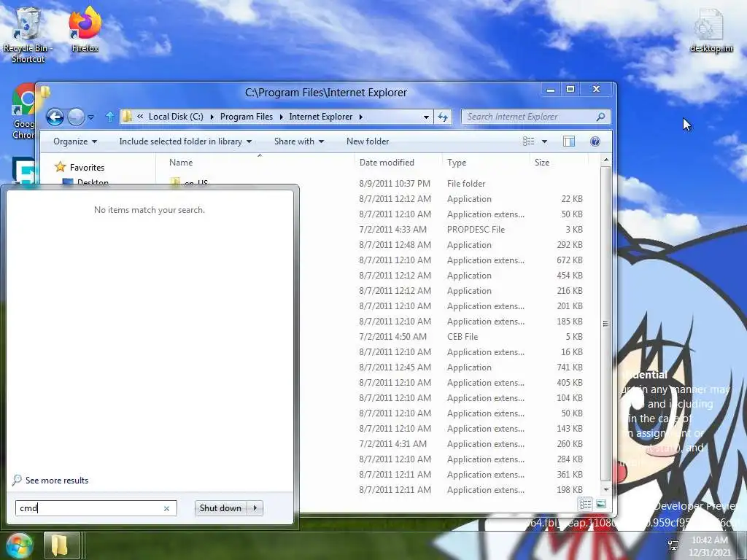Click the Change your view icon
The width and height of the screenshot is (747, 560).
click(528, 141)
